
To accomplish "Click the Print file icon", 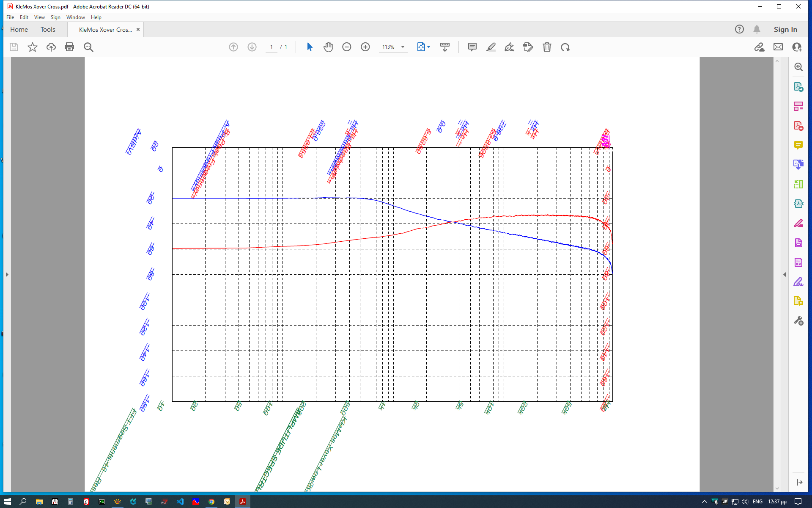I will 69,47.
